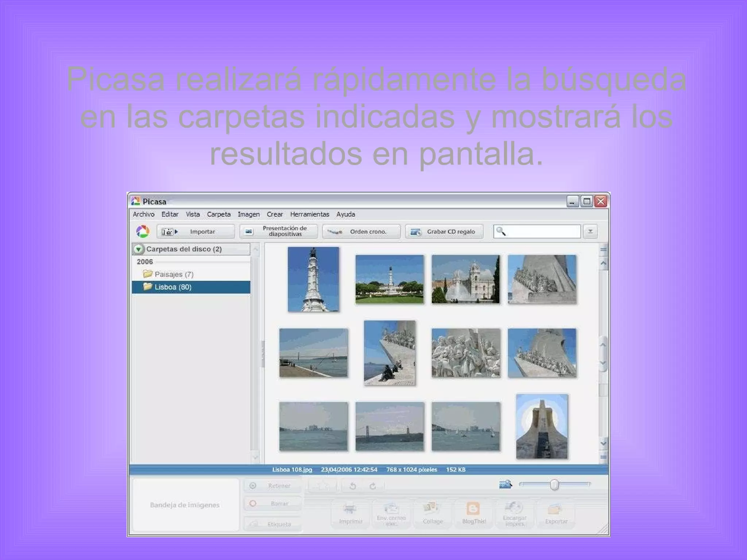This screenshot has width=747, height=560.
Task: Click the 23/04/2006 12:42:54 date text
Action: tap(349, 470)
